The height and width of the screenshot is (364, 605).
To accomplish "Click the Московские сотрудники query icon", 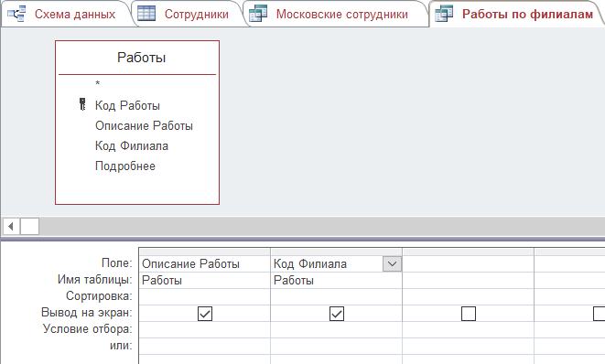I will tap(258, 14).
